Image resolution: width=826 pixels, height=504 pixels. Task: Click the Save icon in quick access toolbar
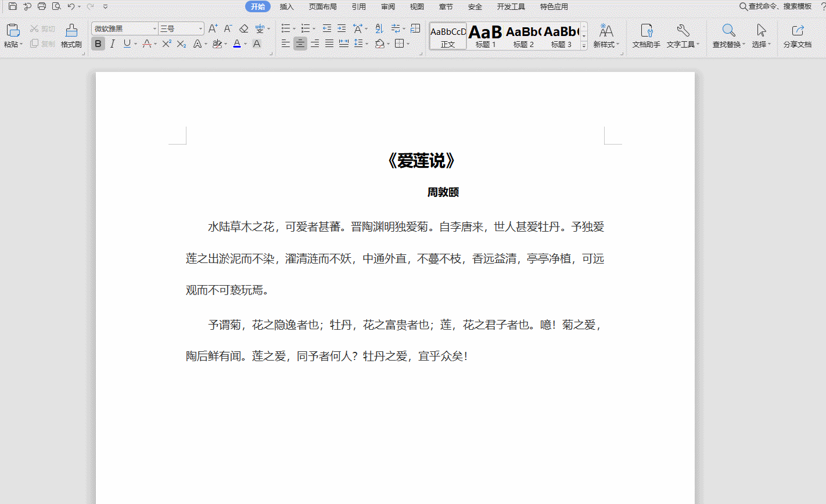click(13, 6)
